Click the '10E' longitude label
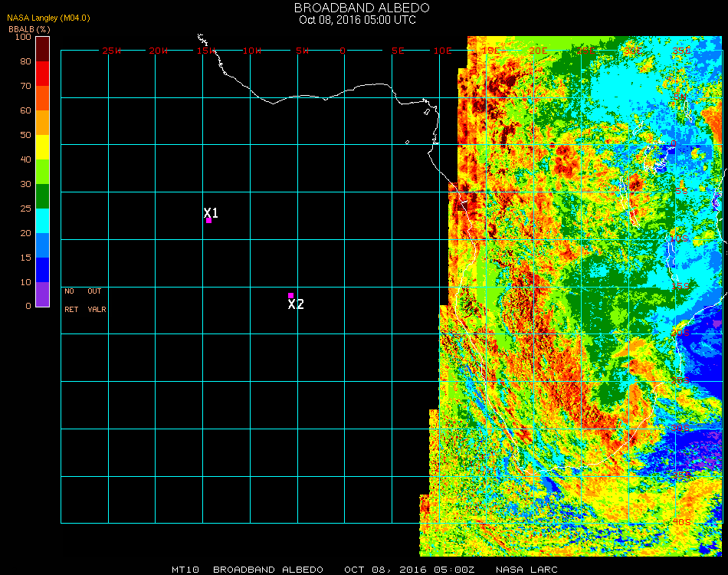The width and height of the screenshot is (728, 575). tap(442, 51)
